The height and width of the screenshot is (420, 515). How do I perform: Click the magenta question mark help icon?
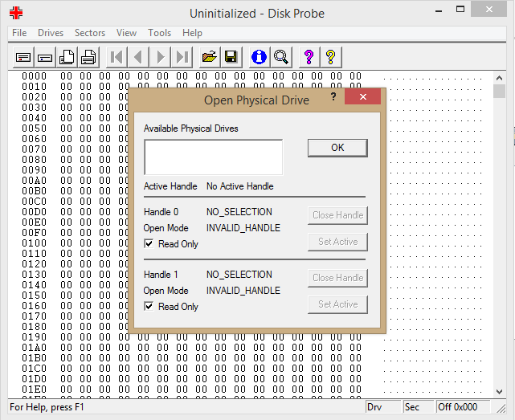point(309,58)
